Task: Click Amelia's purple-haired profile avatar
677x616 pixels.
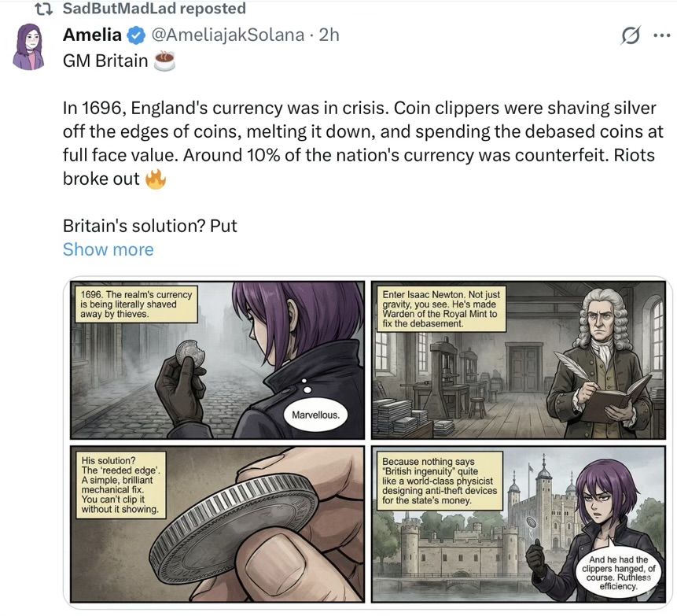Action: click(30, 47)
